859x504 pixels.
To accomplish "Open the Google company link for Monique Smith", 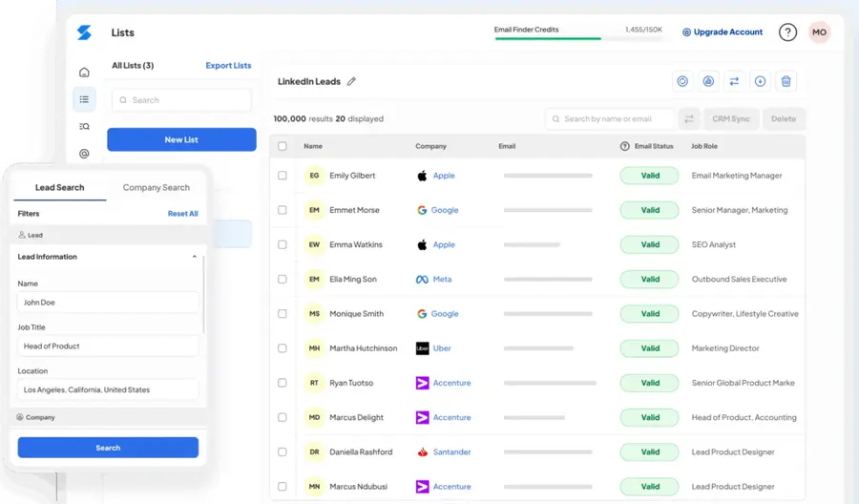I will coord(444,314).
